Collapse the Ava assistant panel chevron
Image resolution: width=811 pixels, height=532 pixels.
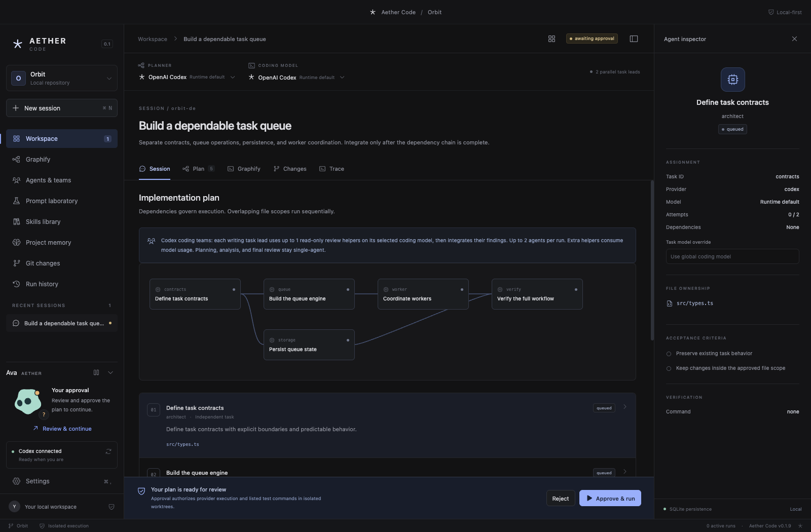110,372
